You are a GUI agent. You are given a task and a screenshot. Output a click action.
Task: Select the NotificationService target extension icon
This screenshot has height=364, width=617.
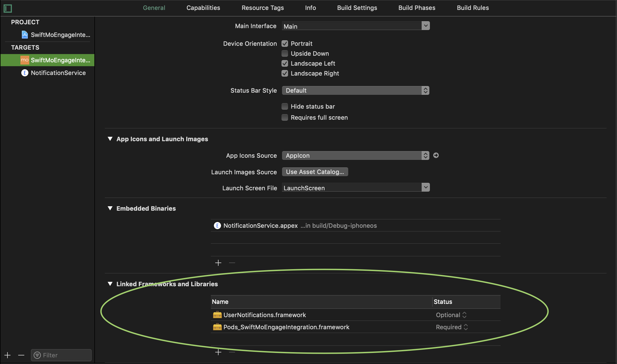tap(25, 73)
